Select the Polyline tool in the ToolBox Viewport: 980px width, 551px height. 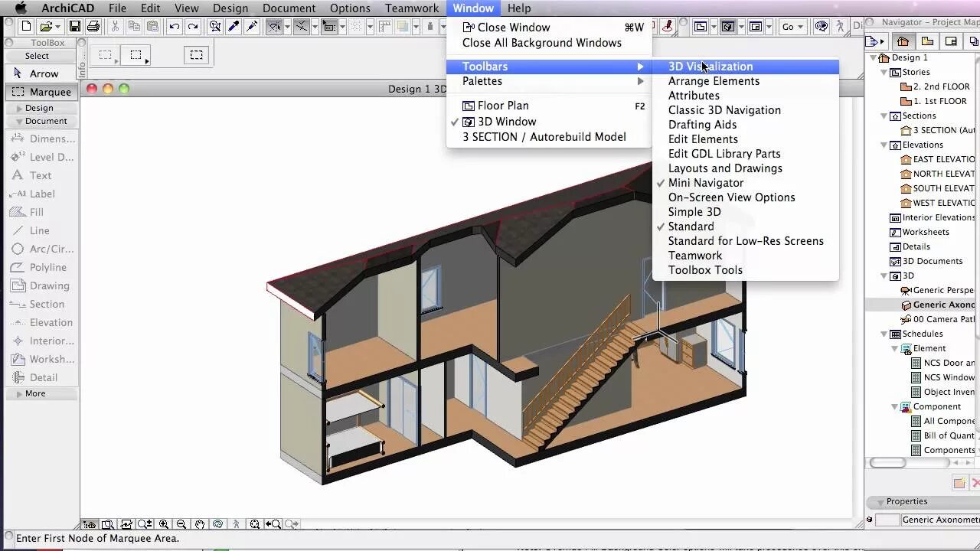coord(43,268)
